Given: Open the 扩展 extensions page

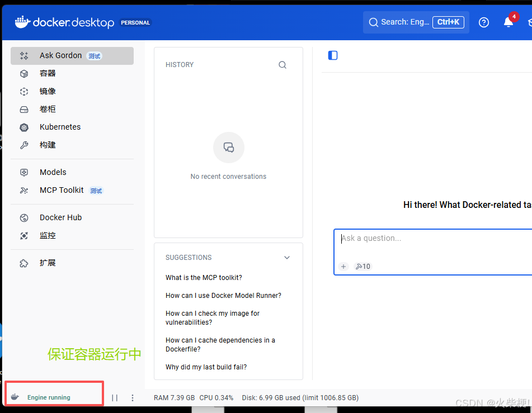Looking at the screenshot, I should pos(72,263).
